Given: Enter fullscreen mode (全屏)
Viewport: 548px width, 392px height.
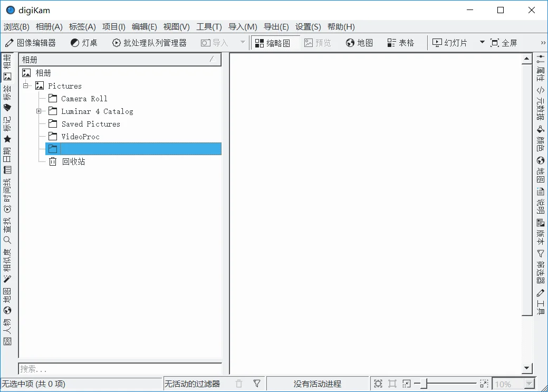Looking at the screenshot, I should (503, 42).
